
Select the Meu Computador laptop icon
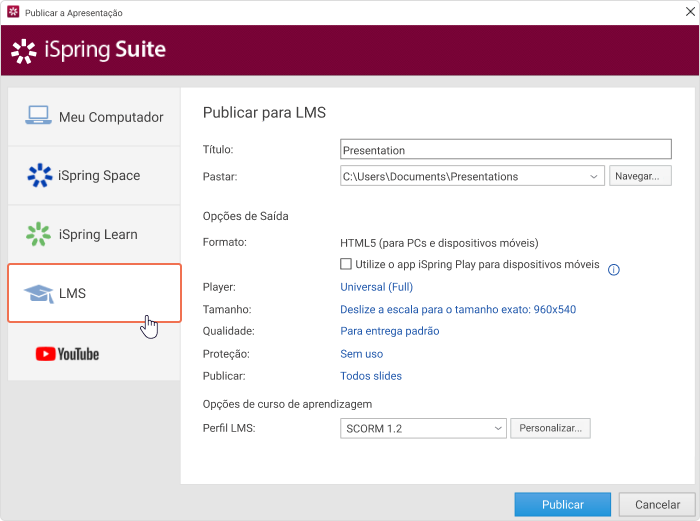coord(38,115)
